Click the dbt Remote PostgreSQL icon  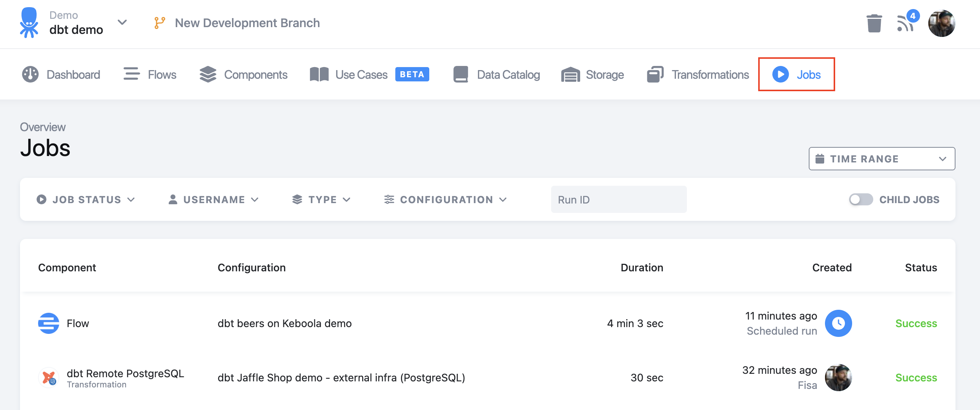pos(49,377)
